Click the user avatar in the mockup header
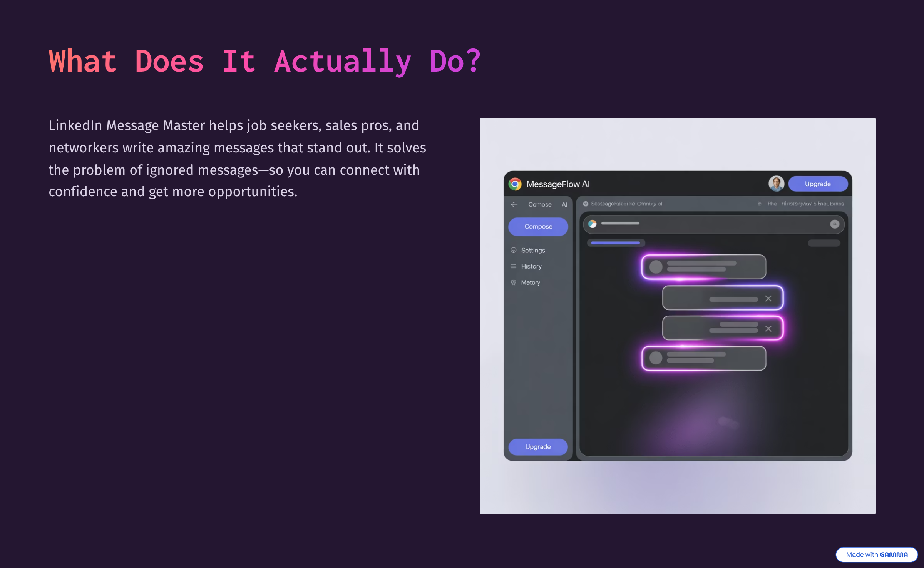The height and width of the screenshot is (568, 924). click(776, 184)
